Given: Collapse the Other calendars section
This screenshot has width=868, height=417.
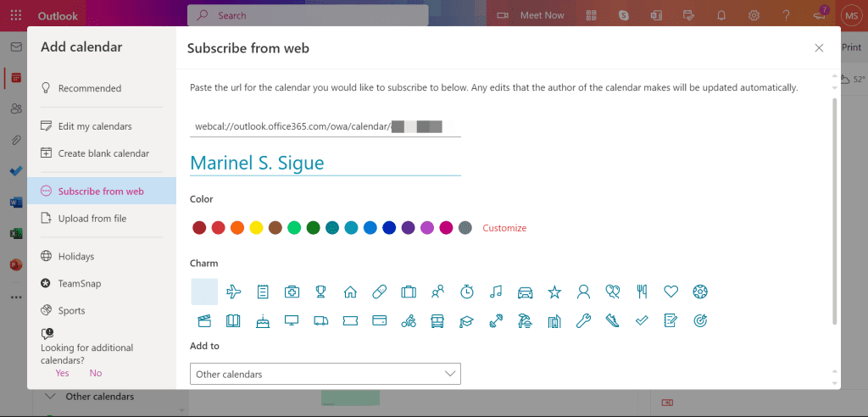Looking at the screenshot, I should coord(50,396).
